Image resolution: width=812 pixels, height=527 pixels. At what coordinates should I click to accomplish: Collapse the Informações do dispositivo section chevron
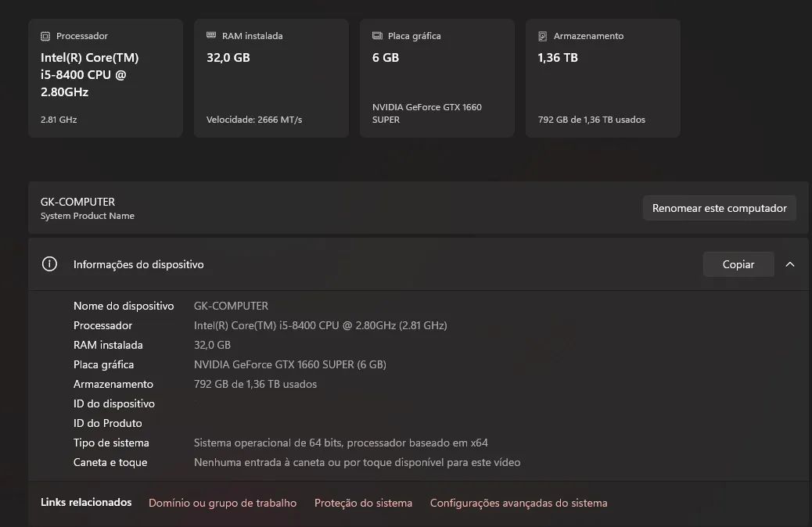pos(790,264)
